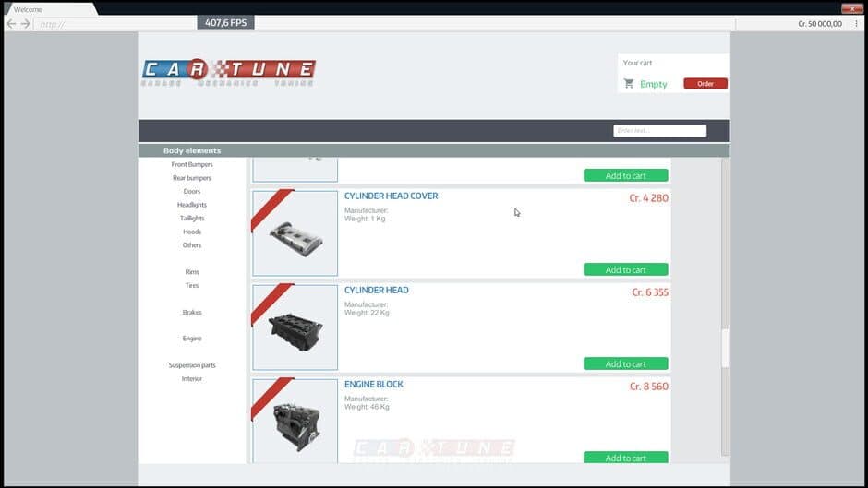This screenshot has width=868, height=488.
Task: Add Cylinder Head Cover to cart
Action: (x=625, y=270)
